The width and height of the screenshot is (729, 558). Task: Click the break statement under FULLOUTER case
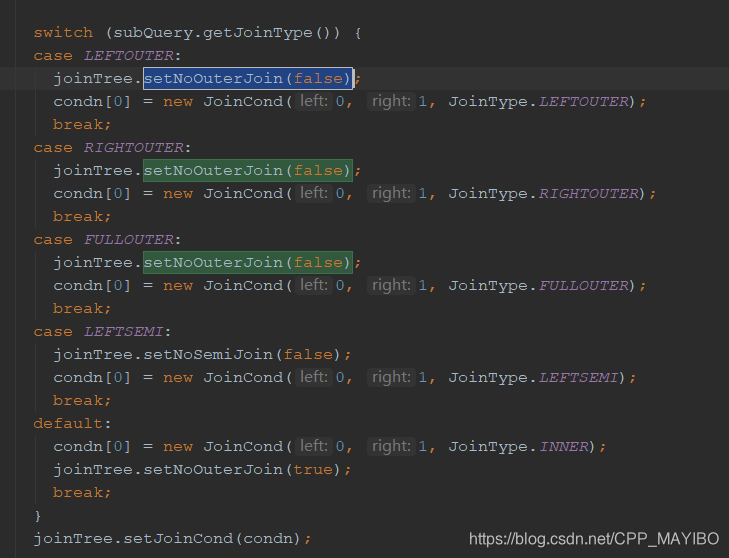[x=82, y=309]
